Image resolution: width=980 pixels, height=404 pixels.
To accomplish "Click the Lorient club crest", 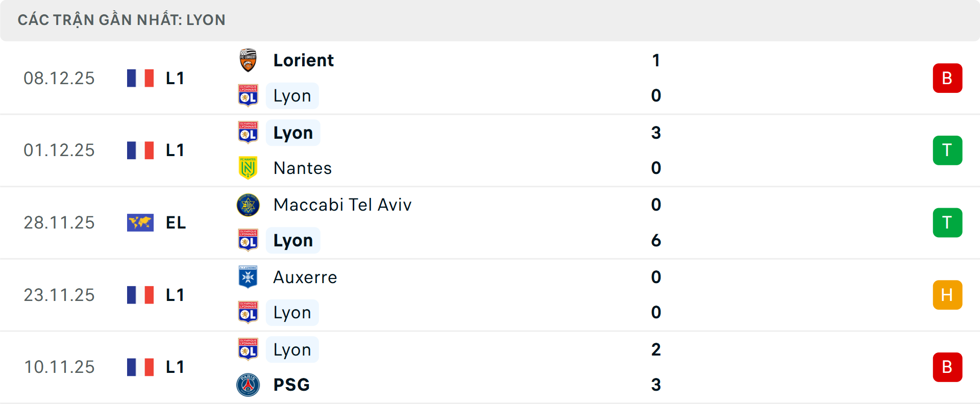I will pyautogui.click(x=248, y=60).
